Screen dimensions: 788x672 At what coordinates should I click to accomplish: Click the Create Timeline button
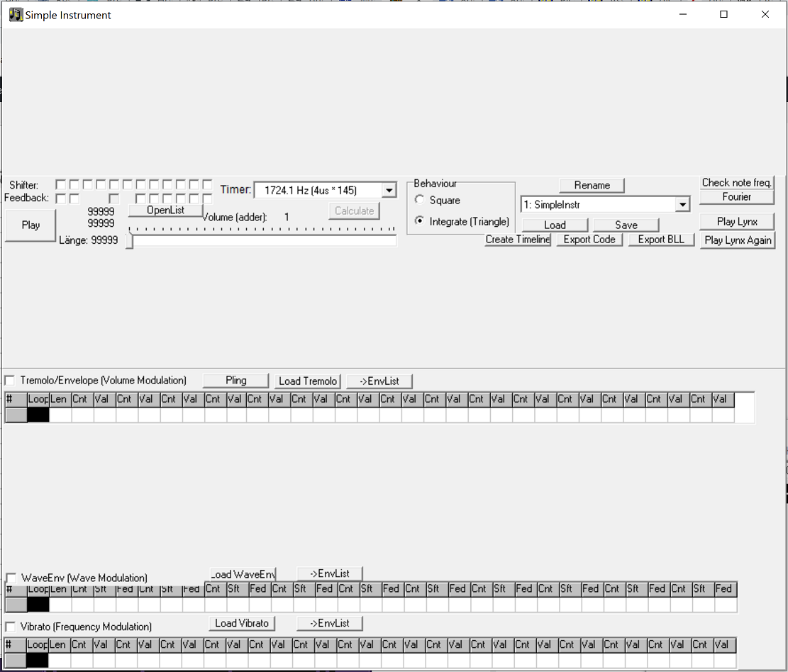[x=518, y=240]
